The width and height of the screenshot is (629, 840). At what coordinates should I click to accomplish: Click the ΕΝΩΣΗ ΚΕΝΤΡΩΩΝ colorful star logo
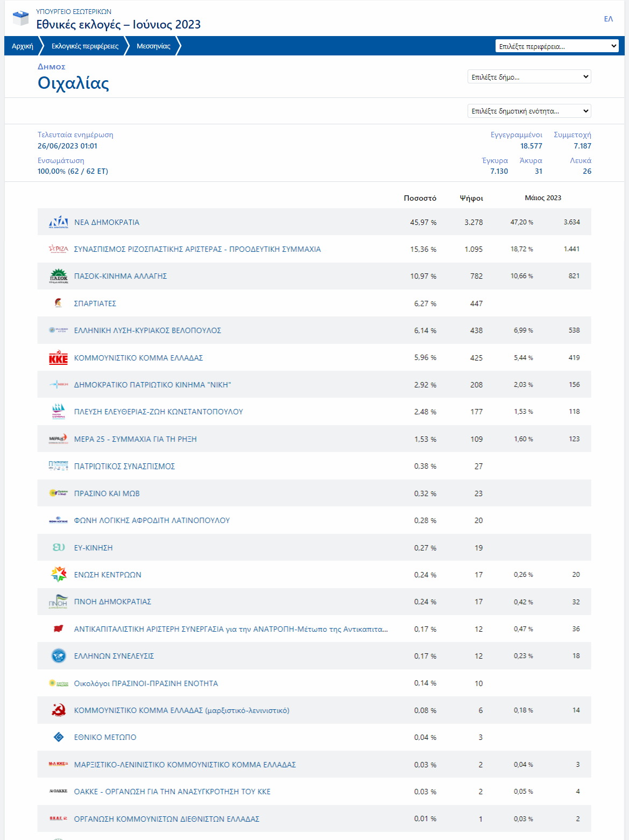coord(59,575)
